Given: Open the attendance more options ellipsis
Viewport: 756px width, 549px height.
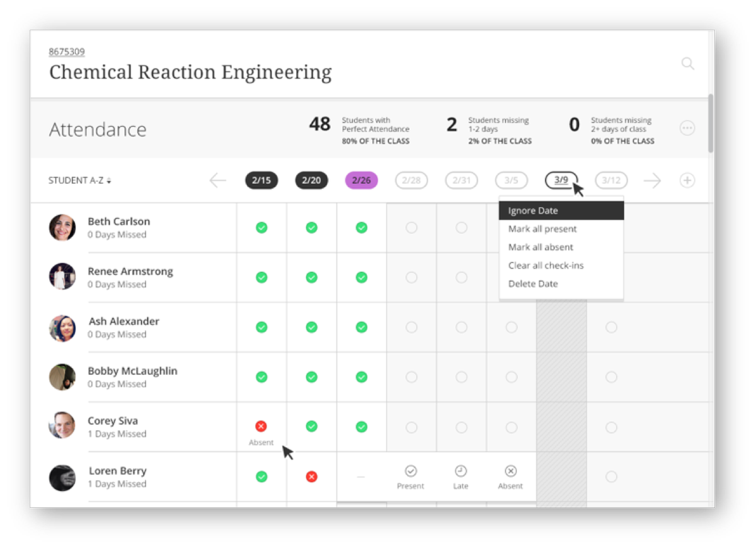Looking at the screenshot, I should (687, 128).
